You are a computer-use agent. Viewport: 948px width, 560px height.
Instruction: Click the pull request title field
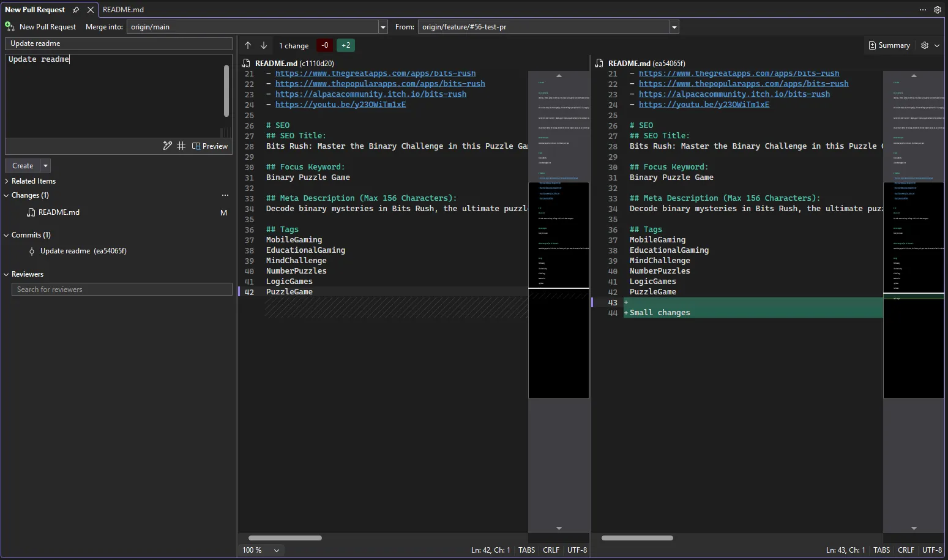(x=119, y=43)
